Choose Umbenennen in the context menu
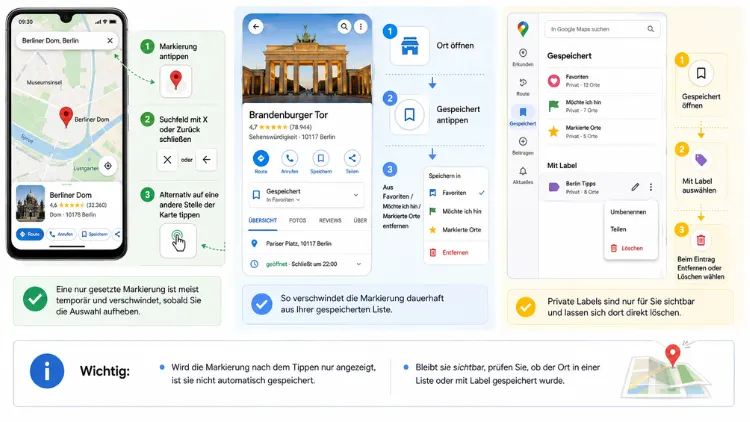The image size is (750, 422). tap(628, 212)
